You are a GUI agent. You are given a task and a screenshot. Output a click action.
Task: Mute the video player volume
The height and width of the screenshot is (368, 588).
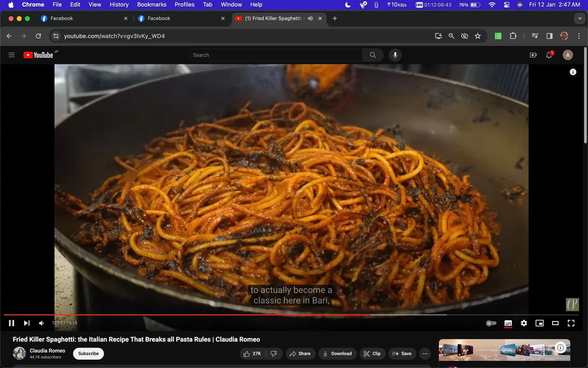[x=41, y=323]
